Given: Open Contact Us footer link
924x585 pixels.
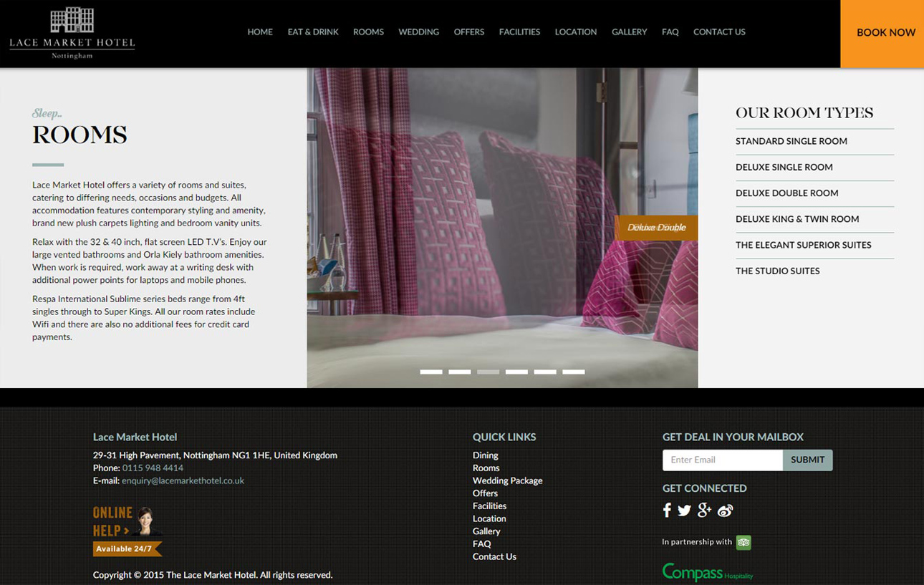Looking at the screenshot, I should point(494,556).
